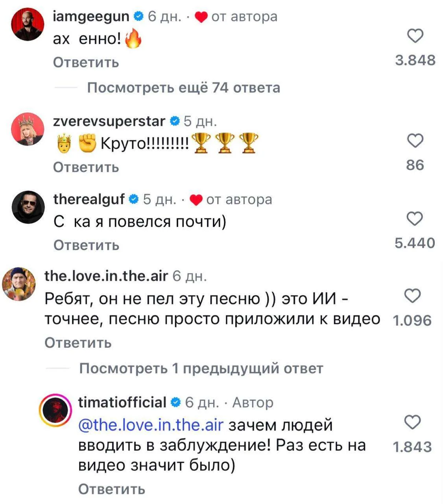
Task: Like timatiofficial's reply with heart
Action: point(413,422)
